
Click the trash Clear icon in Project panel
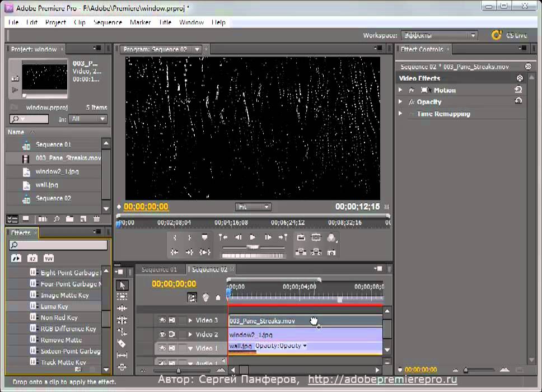pos(96,219)
